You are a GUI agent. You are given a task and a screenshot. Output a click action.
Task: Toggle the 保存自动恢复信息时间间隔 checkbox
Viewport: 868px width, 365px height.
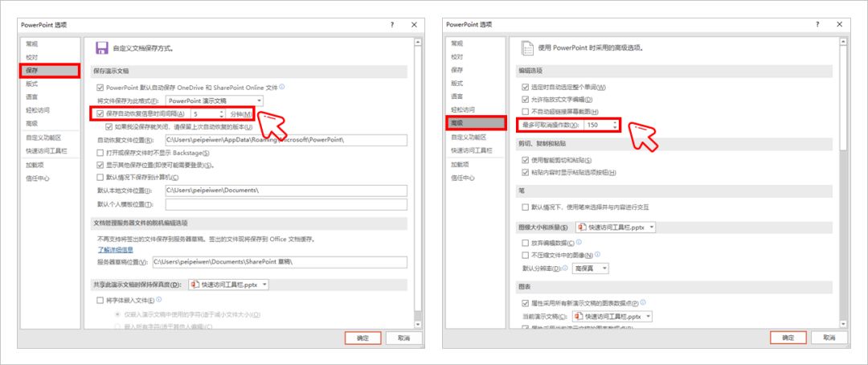(x=100, y=114)
